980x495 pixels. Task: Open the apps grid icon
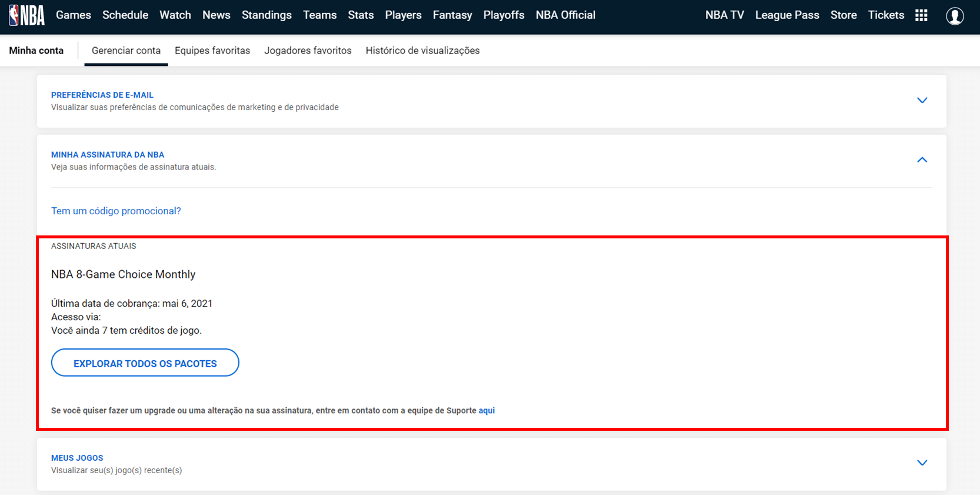tap(921, 15)
